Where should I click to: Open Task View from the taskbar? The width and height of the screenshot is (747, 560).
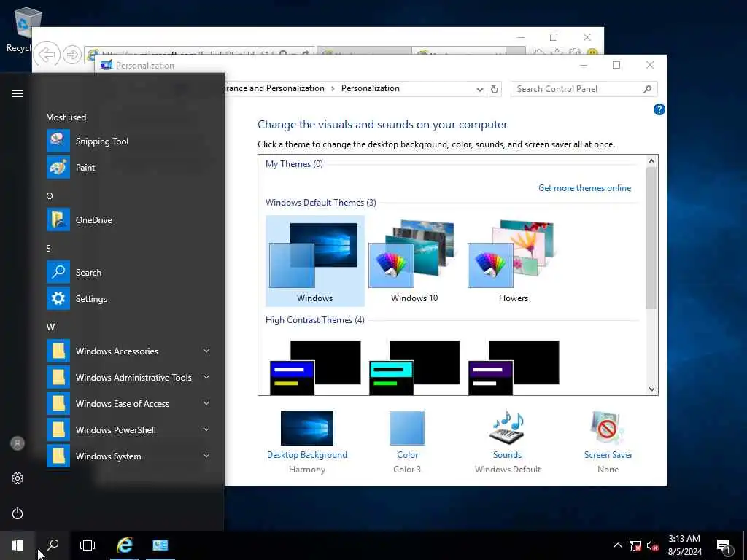88,545
